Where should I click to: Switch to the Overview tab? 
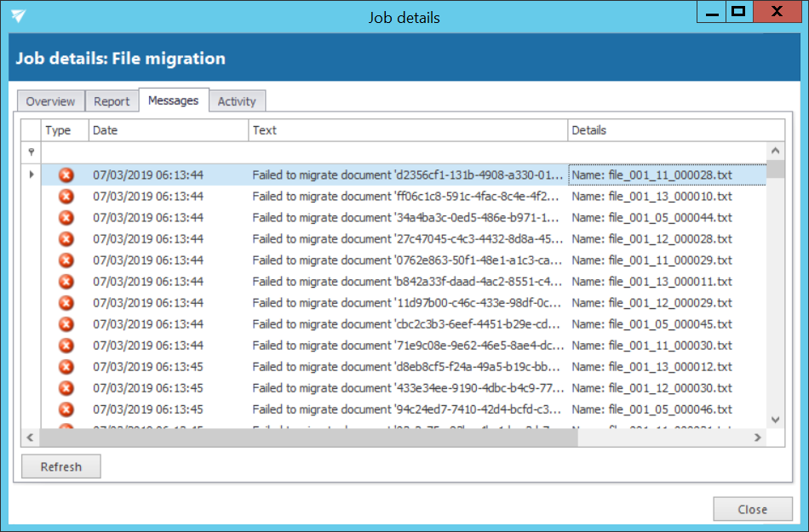[x=50, y=101]
